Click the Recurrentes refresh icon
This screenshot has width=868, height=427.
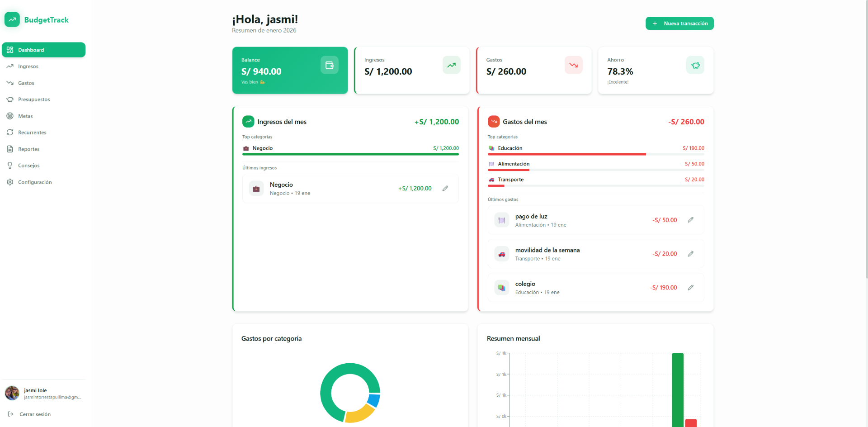(x=10, y=132)
